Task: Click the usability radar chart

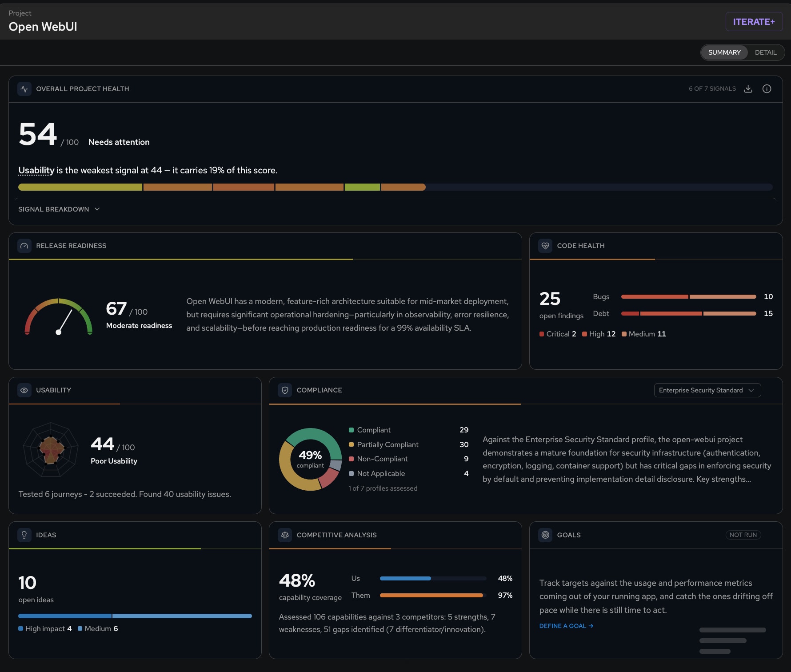Action: (51, 450)
